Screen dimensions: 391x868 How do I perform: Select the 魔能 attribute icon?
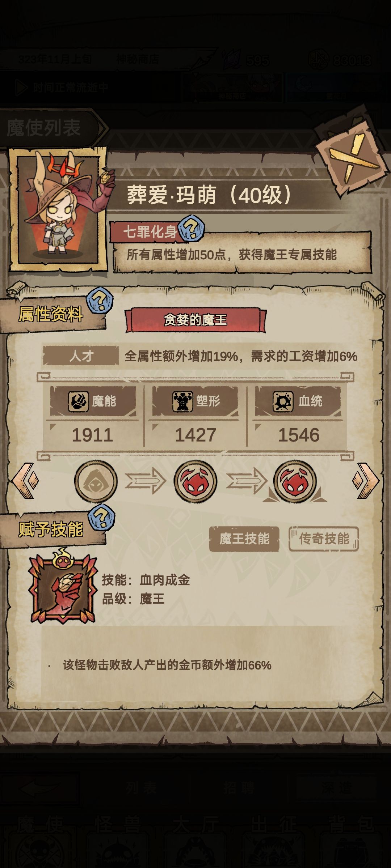coord(78,401)
